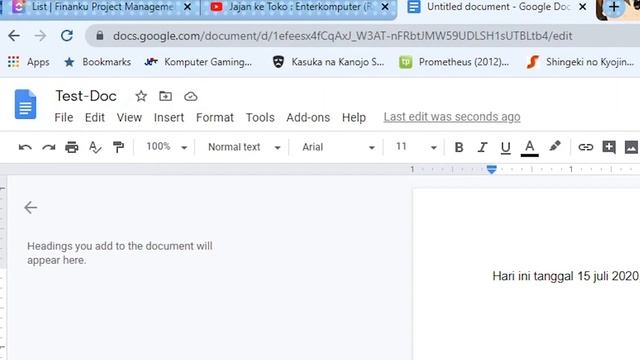Open a new browser tab
Screen dimensions: 640x360
click(613, 7)
